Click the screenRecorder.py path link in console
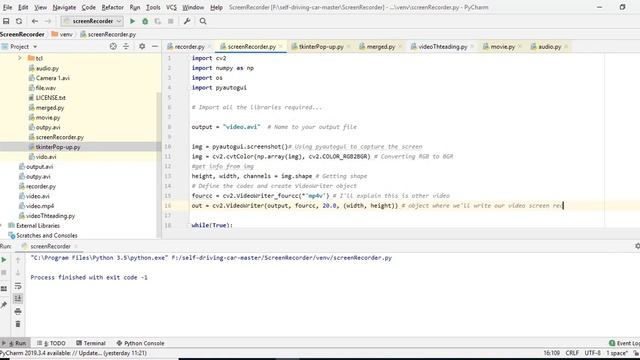Image resolution: width=640 pixels, height=360 pixels. [282, 258]
